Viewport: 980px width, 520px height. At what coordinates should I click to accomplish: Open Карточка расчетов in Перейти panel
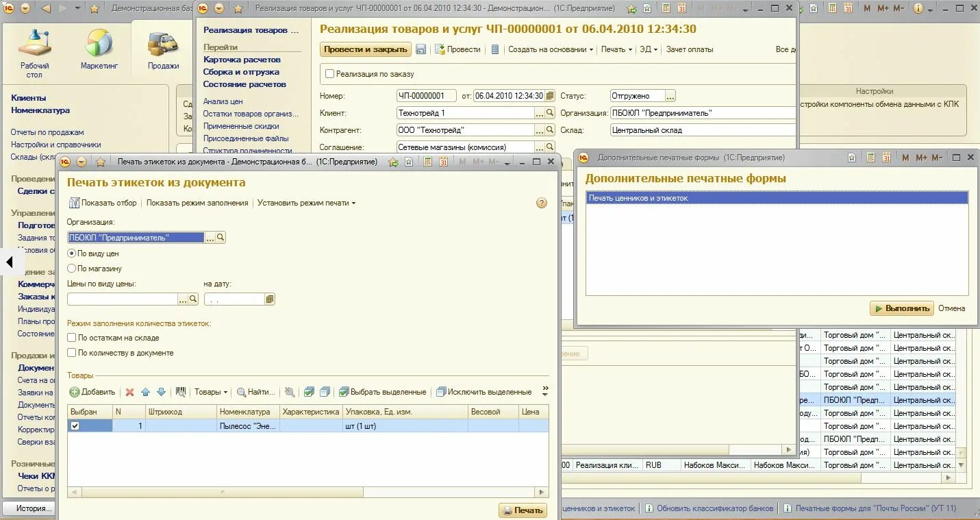(x=242, y=60)
